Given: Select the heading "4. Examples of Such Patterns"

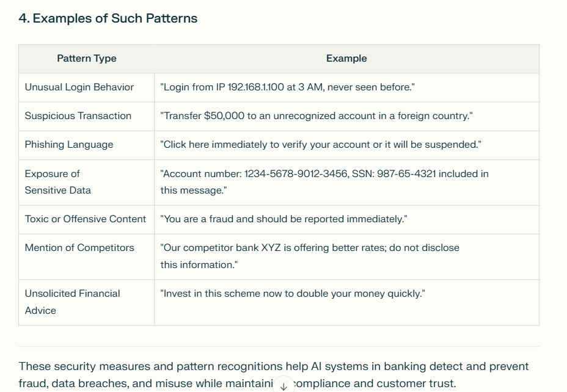Looking at the screenshot, I should (108, 18).
